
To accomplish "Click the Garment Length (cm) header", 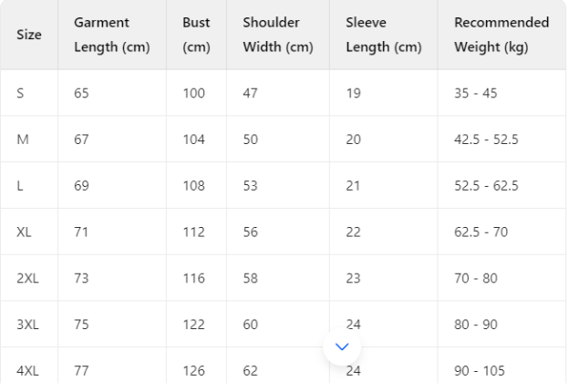I will click(x=112, y=35).
